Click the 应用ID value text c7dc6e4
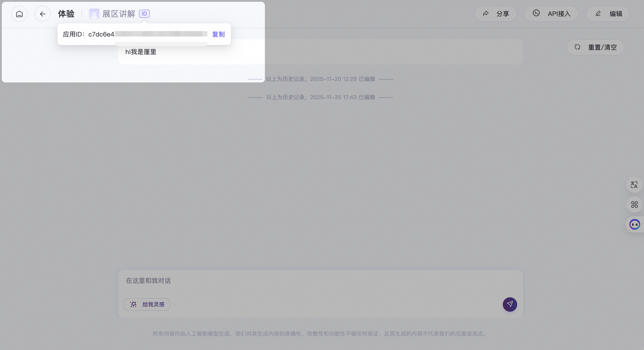The width and height of the screenshot is (644, 350). point(101,34)
